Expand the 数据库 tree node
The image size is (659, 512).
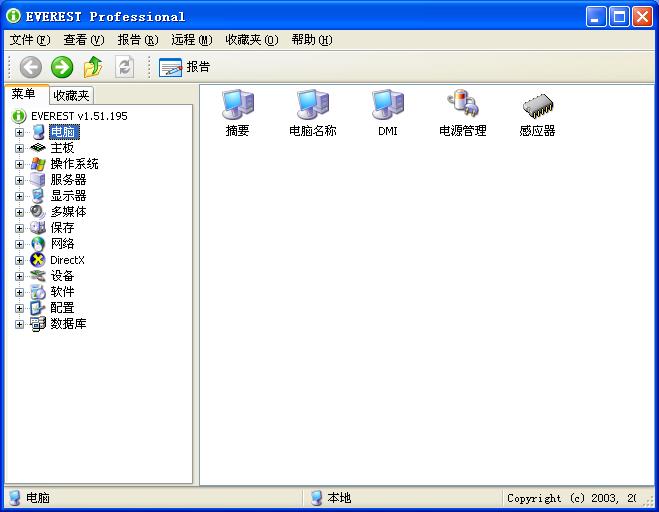tap(19, 324)
